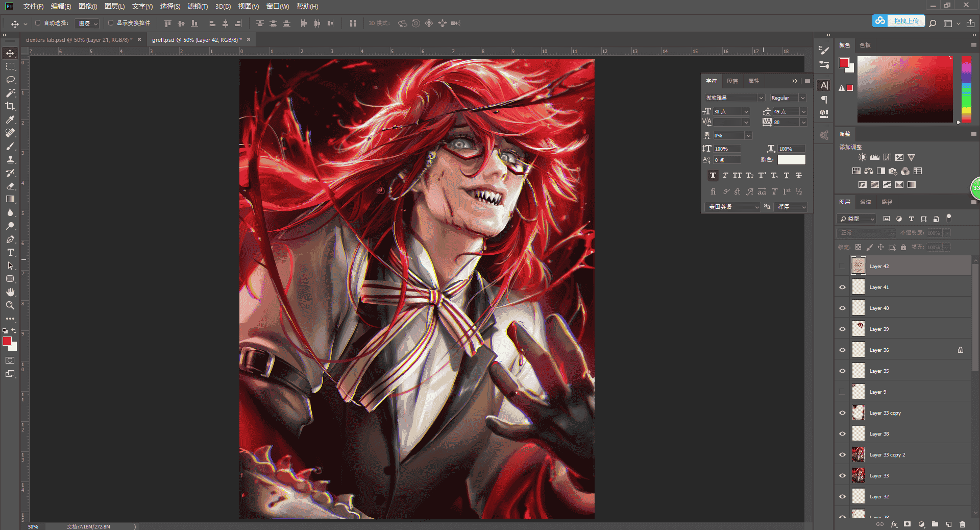
Task: Open the Image (图像) menu
Action: pyautogui.click(x=88, y=7)
